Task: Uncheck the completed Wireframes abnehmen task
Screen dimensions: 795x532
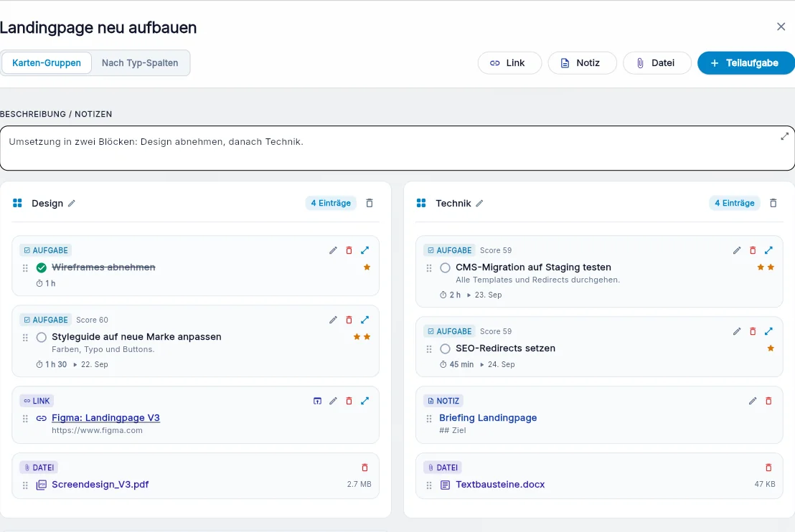Action: (x=42, y=267)
